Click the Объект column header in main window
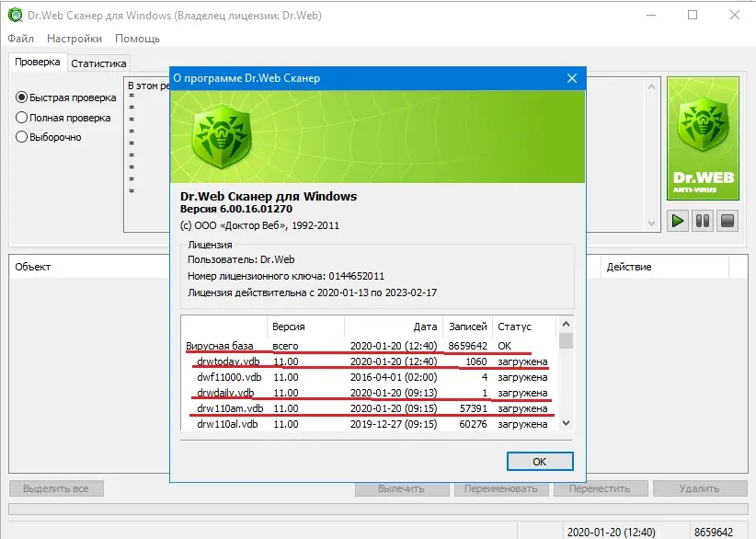This screenshot has height=539, width=756. (x=89, y=267)
